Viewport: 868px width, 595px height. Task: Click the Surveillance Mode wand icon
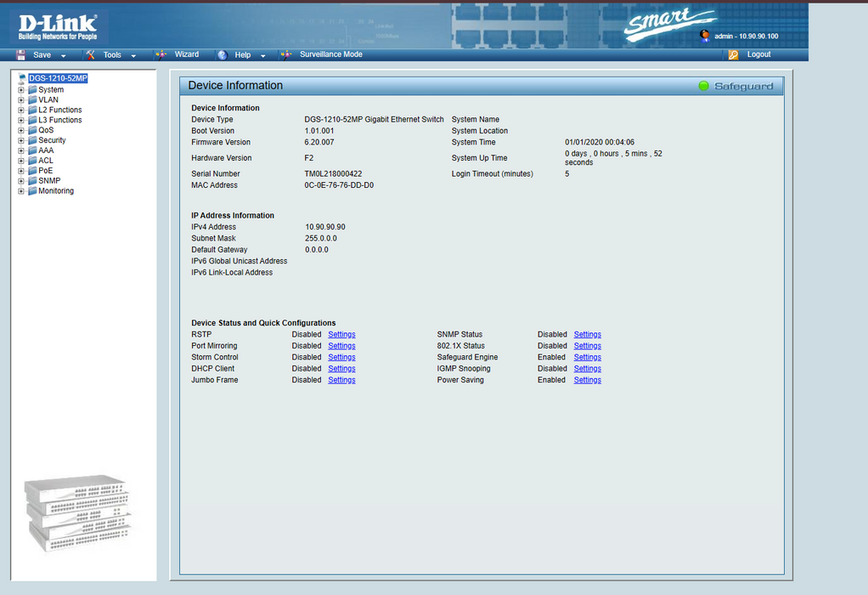coord(286,55)
